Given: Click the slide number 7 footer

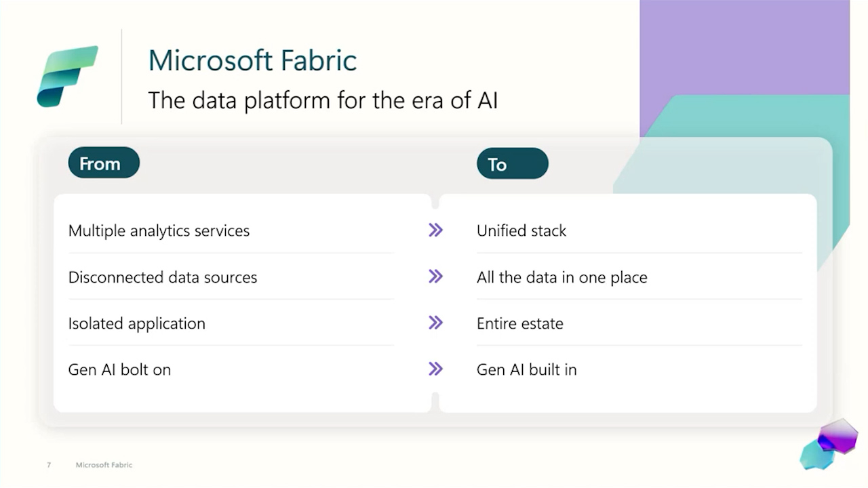Looking at the screenshot, I should tap(49, 465).
